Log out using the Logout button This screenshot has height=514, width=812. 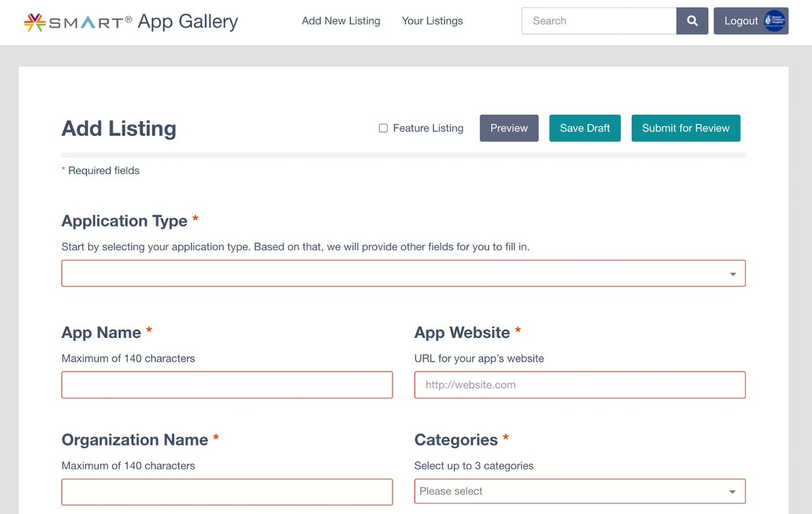751,21
